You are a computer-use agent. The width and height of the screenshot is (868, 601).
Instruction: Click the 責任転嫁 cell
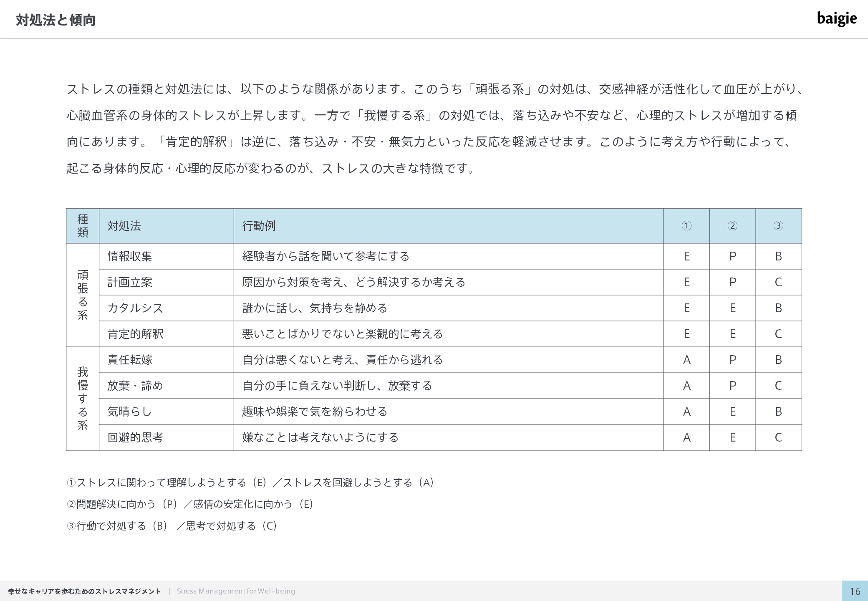tap(130, 360)
